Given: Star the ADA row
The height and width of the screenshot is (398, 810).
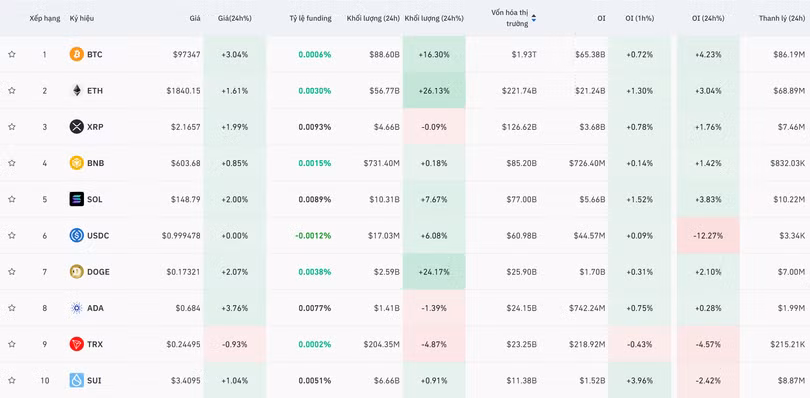Looking at the screenshot, I should pyautogui.click(x=12, y=308).
